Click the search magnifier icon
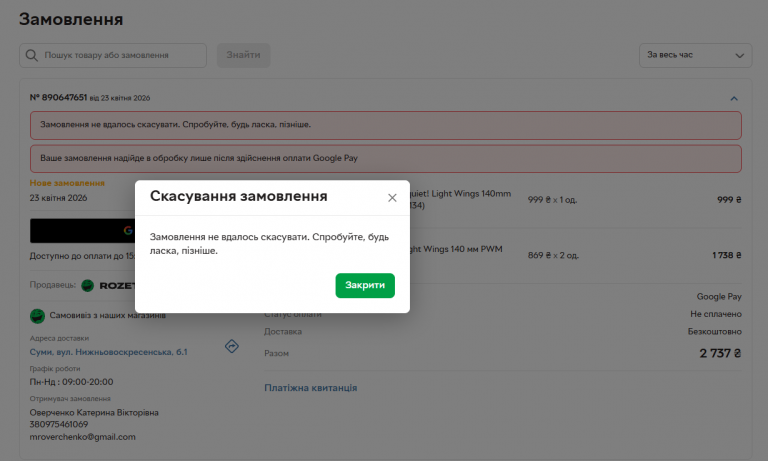The width and height of the screenshot is (768, 461). 31,55
